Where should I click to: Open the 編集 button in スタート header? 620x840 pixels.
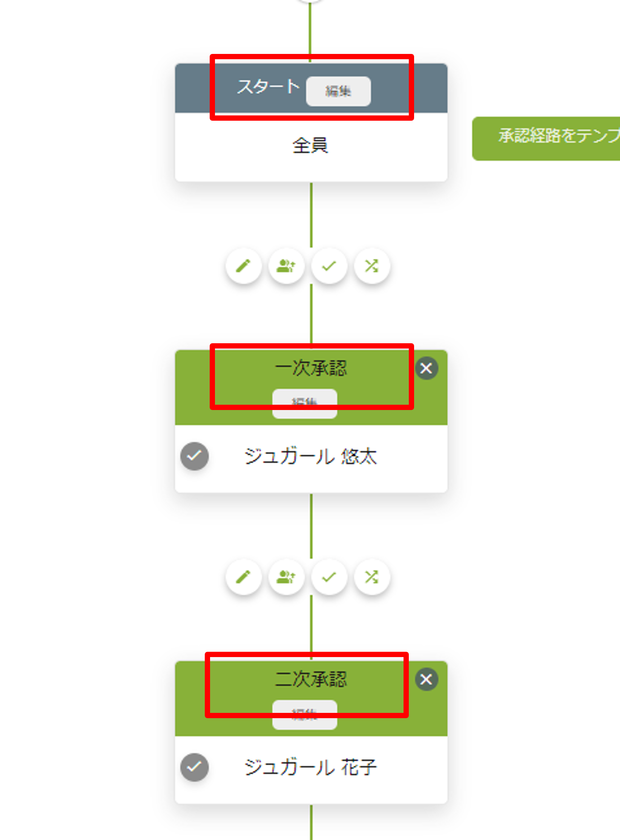tap(338, 91)
